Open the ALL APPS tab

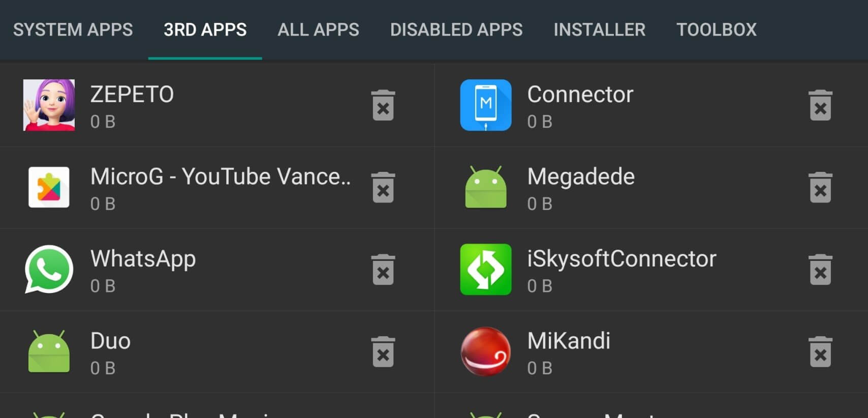tap(318, 29)
